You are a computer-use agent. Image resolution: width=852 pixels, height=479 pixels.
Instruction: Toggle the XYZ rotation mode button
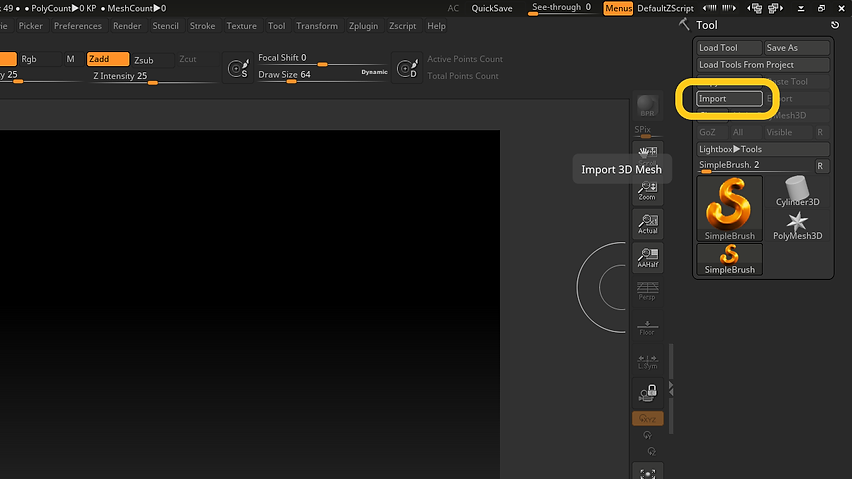(647, 419)
